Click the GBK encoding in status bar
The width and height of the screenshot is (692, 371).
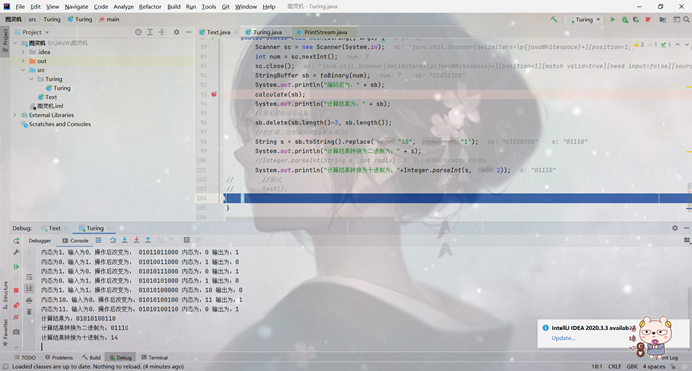coord(632,367)
